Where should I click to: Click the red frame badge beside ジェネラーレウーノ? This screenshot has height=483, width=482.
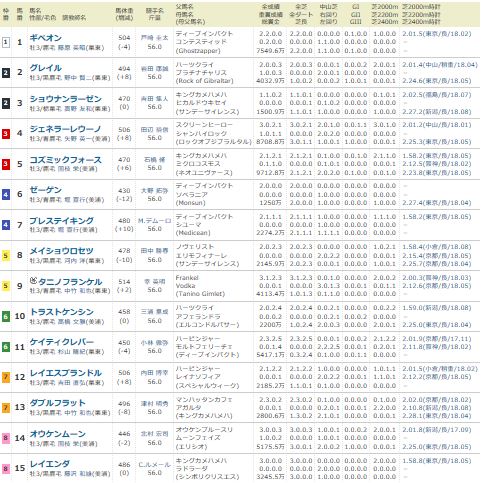click(6, 134)
